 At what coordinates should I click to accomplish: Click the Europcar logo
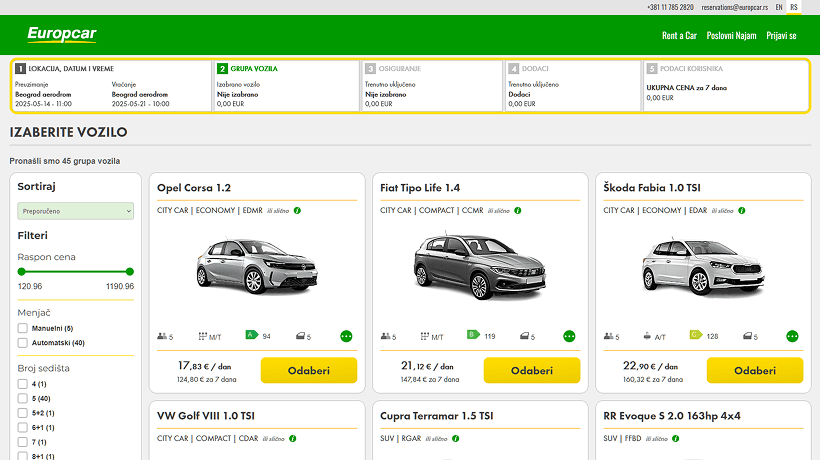point(62,34)
